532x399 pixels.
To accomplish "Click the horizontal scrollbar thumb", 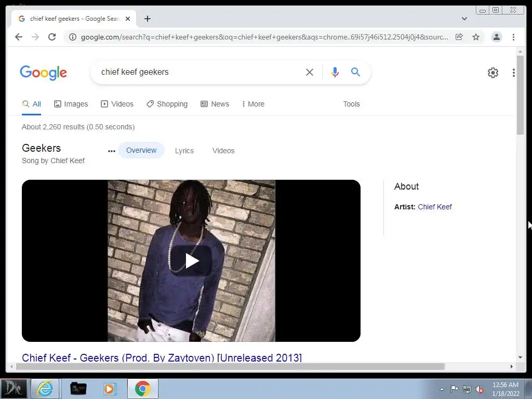I will pyautogui.click(x=230, y=366).
